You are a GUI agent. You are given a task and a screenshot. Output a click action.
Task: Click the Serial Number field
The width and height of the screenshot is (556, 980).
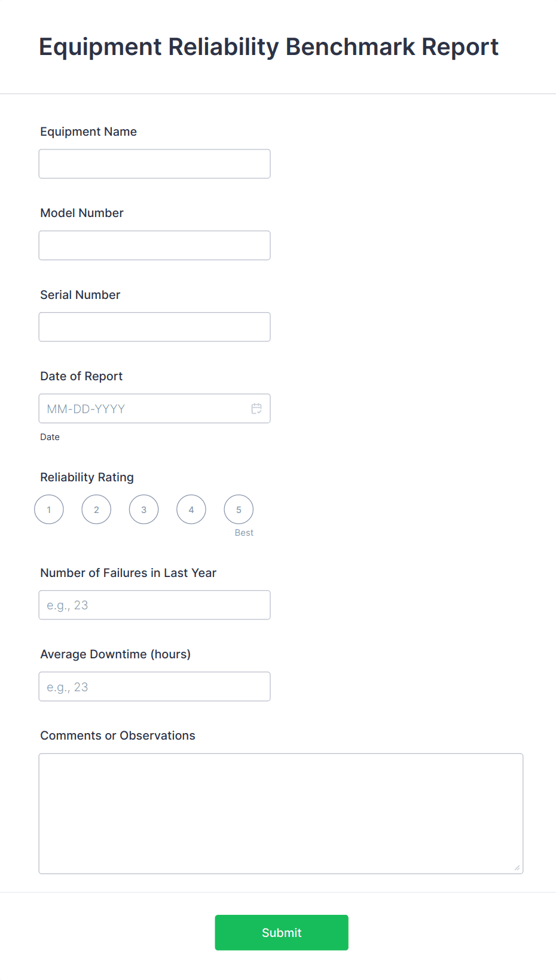pos(154,326)
